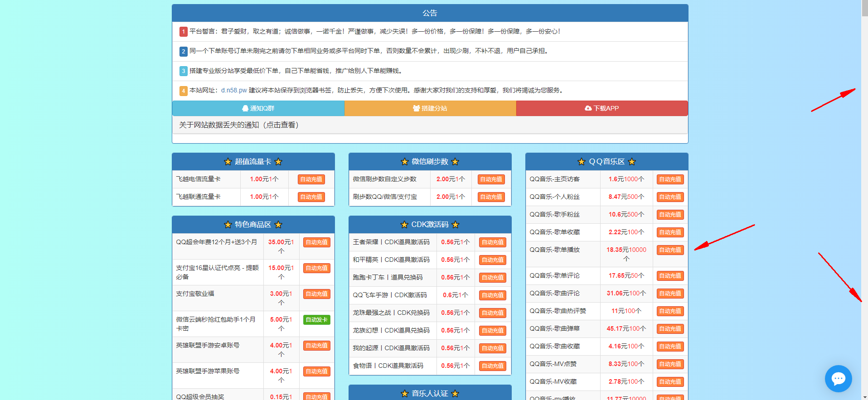The height and width of the screenshot is (400, 868).
Task: Click the users icon in 搭建分站 button
Action: click(x=416, y=108)
